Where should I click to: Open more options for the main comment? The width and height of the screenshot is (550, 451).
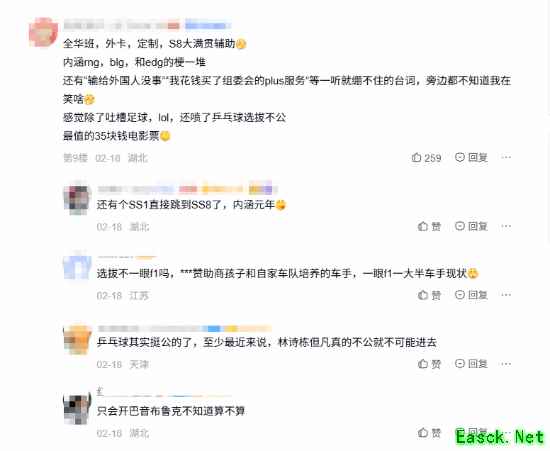click(x=506, y=157)
